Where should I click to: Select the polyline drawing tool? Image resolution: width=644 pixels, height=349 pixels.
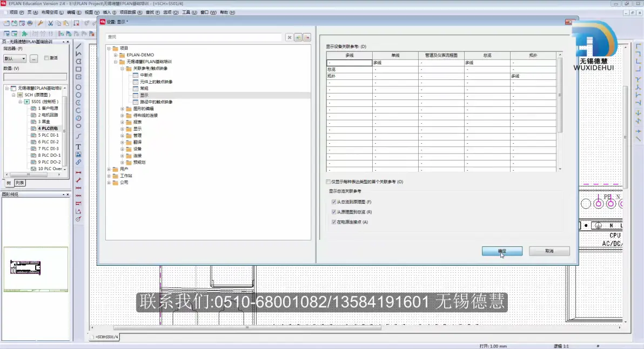click(78, 54)
